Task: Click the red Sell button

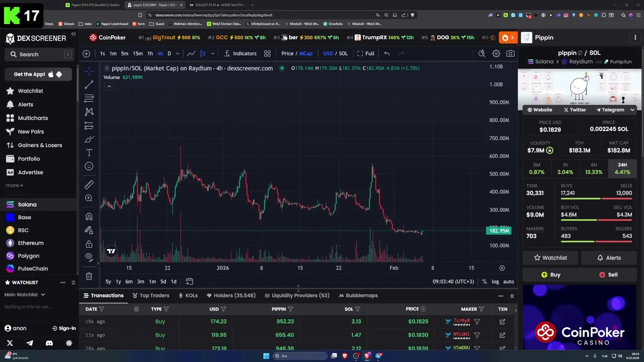Action: click(x=608, y=275)
